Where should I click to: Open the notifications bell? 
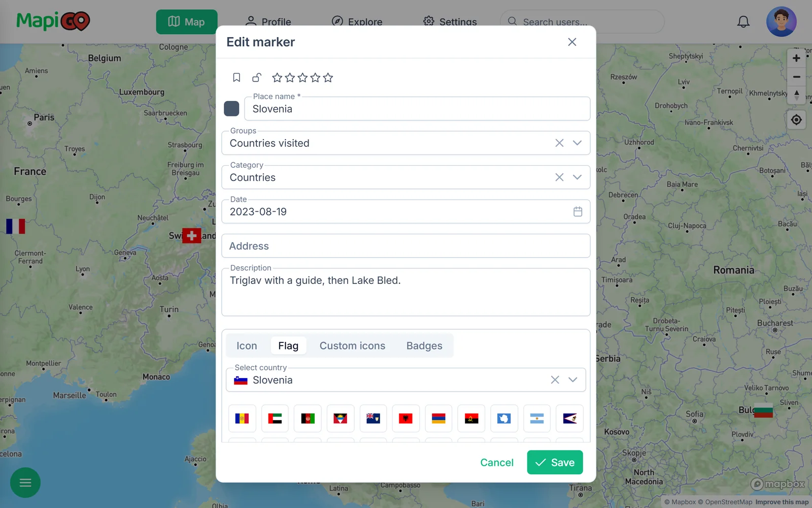[743, 22]
